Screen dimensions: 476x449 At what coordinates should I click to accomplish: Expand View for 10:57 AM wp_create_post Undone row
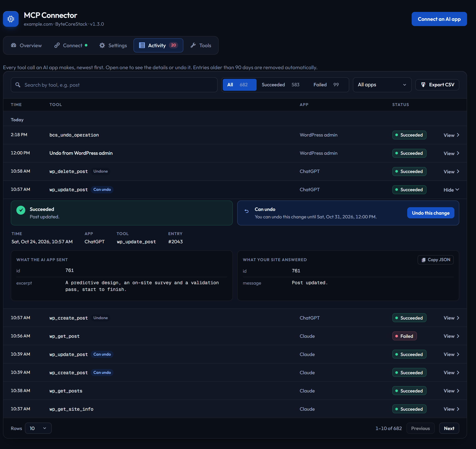click(451, 318)
